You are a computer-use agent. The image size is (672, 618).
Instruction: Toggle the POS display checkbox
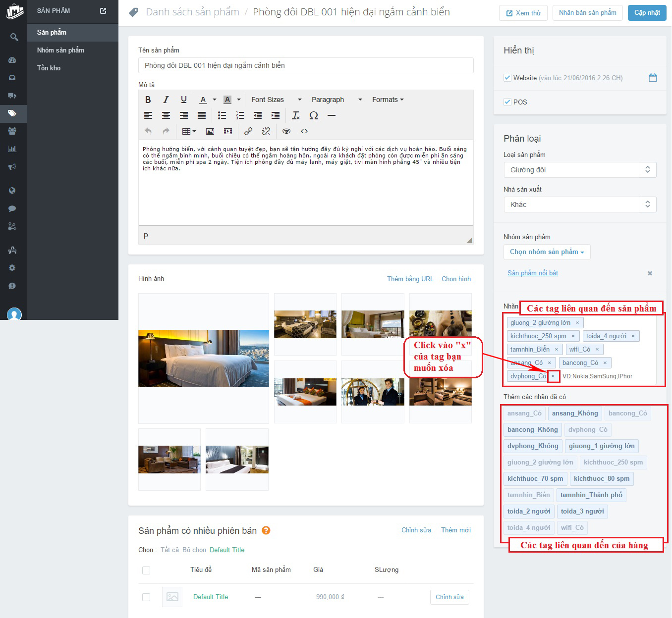coord(507,102)
